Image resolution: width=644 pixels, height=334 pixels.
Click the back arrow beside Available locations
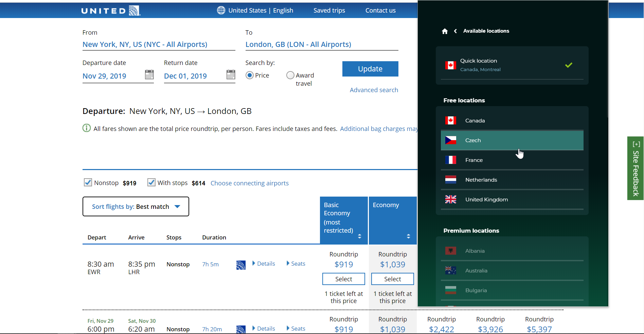[x=455, y=31]
